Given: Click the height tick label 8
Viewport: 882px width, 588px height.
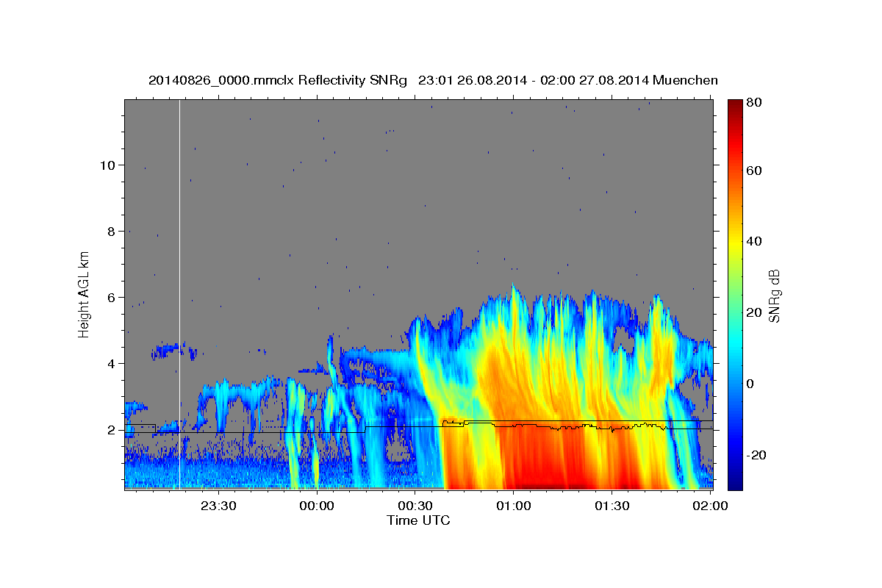Looking at the screenshot, I should [x=111, y=232].
